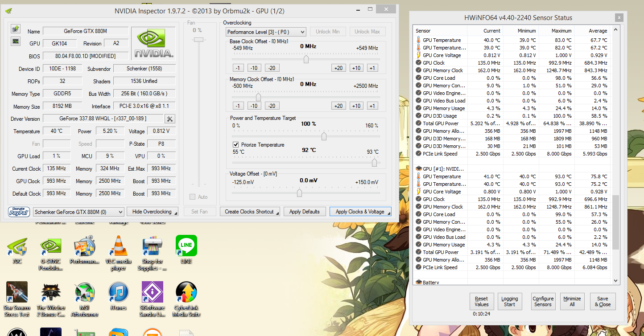The image size is (644, 336).
Task: Click Reset Values in HWiNFO64
Action: [482, 302]
